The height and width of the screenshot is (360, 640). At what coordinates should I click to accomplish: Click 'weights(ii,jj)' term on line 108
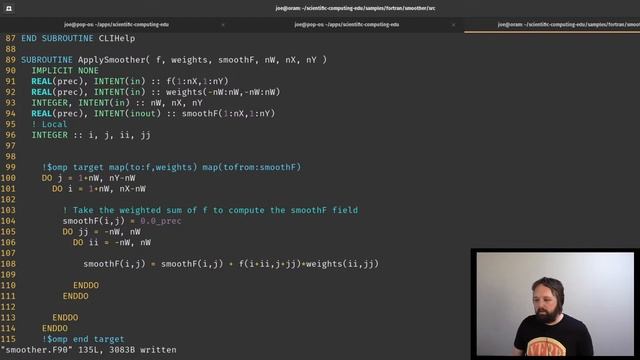coord(342,264)
